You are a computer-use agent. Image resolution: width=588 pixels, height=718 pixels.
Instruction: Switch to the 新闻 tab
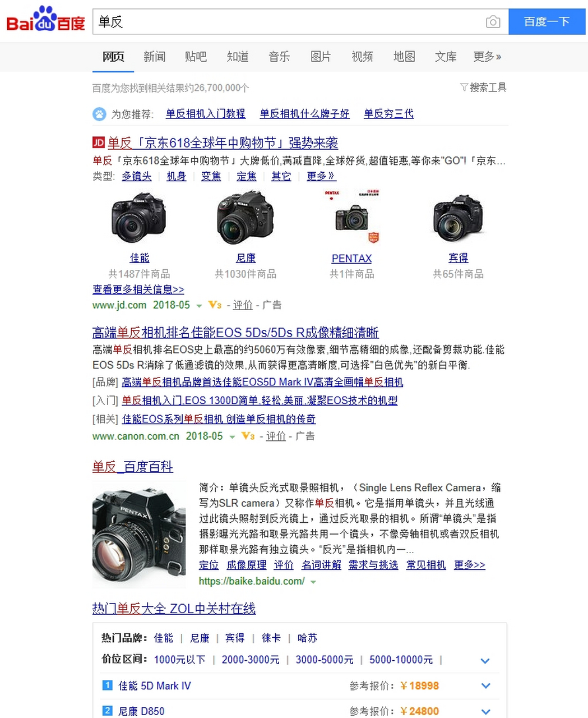[x=154, y=57]
